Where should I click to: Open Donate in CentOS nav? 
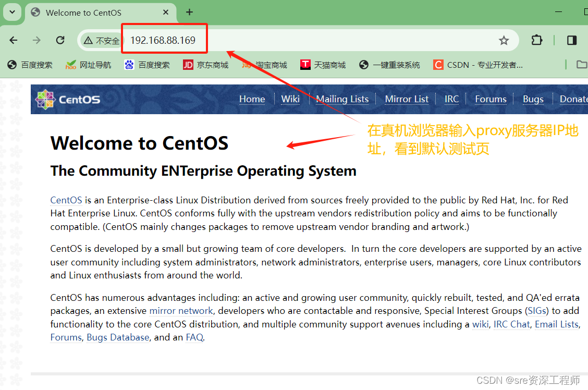tap(574, 99)
